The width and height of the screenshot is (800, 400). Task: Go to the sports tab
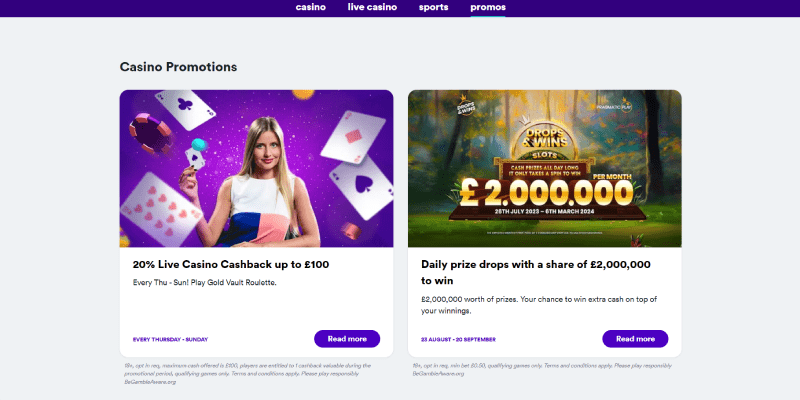tap(433, 7)
